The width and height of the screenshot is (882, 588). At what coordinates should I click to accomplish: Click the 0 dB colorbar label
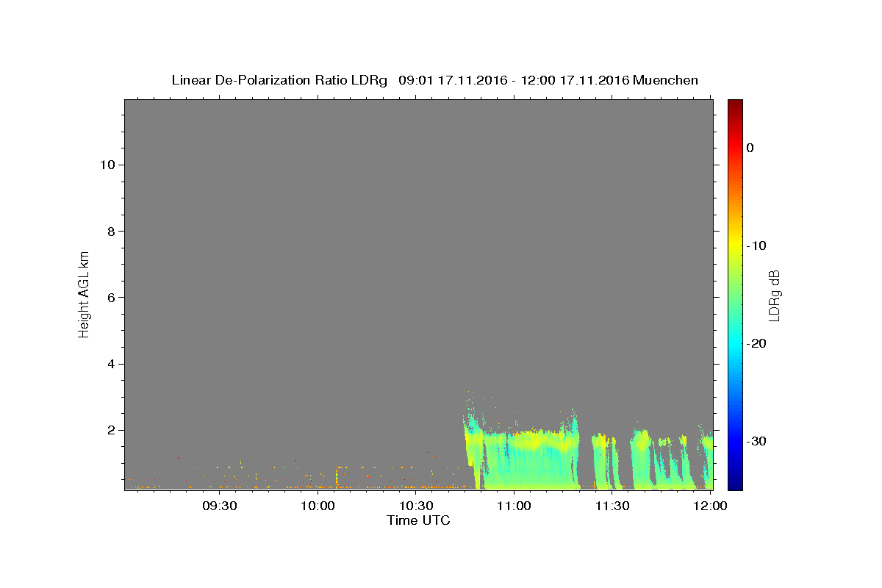tap(750, 148)
